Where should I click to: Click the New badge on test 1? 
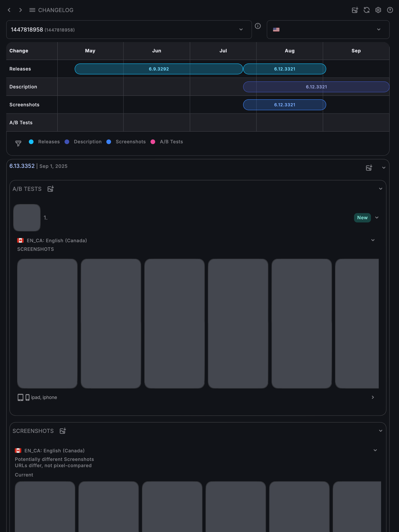(362, 218)
